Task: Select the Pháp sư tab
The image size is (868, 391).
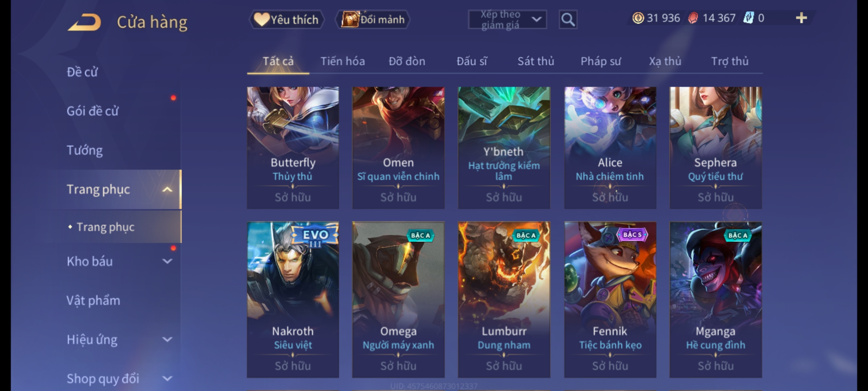Action: [x=600, y=61]
